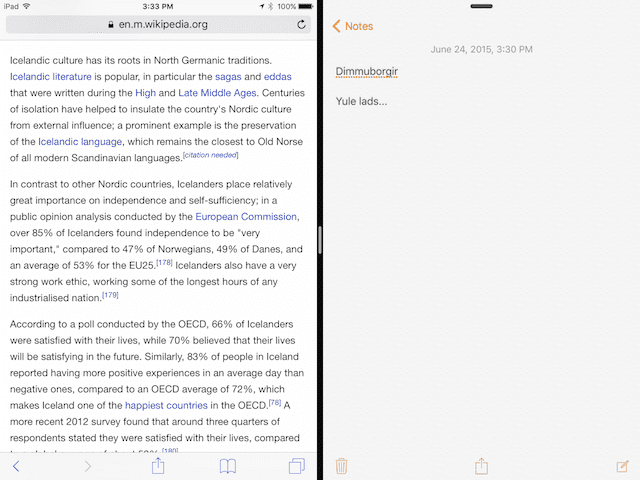
Task: Follow the happiest countries link
Action: point(166,405)
